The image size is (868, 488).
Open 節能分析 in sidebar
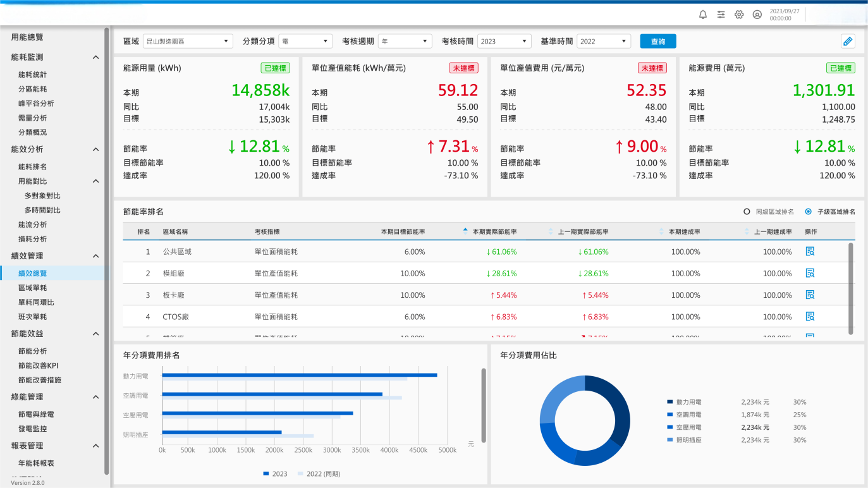pos(32,351)
